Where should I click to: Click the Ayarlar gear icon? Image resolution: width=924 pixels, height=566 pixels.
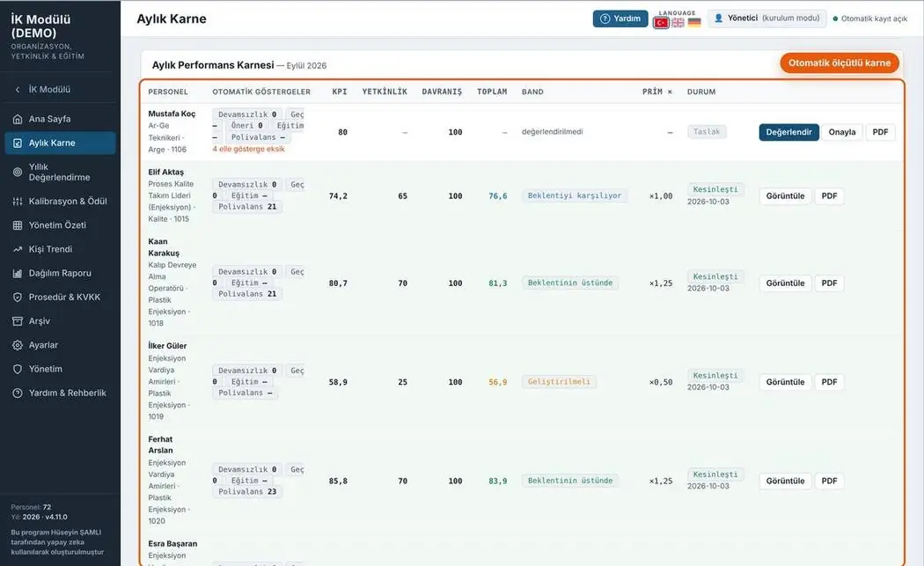pyautogui.click(x=18, y=345)
